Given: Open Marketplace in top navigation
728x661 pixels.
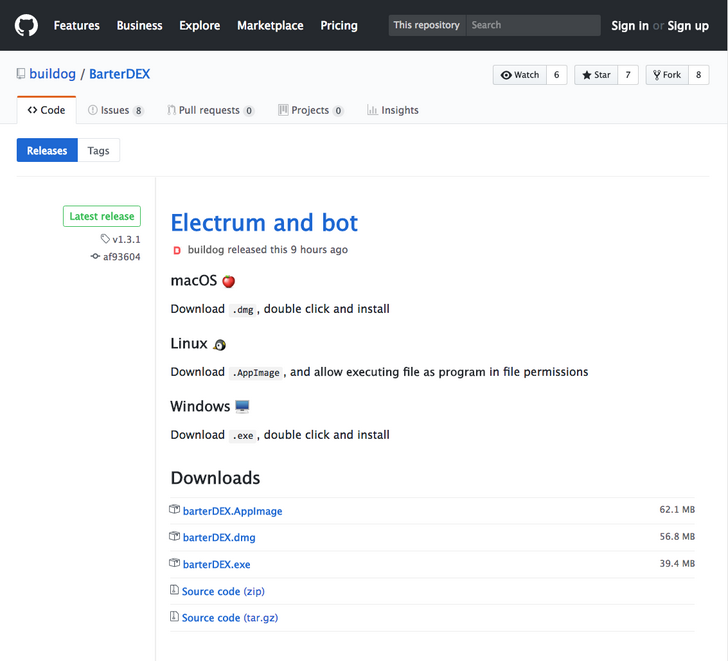Looking at the screenshot, I should pos(270,26).
